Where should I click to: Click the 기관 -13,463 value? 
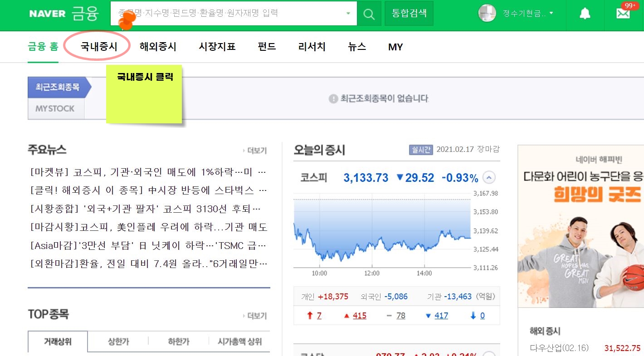459,297
